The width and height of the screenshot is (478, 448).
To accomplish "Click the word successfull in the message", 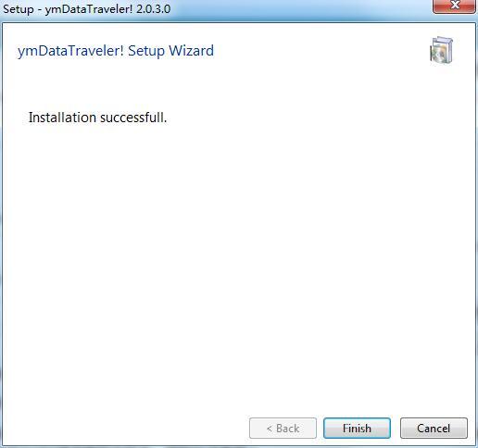I will 133,118.
